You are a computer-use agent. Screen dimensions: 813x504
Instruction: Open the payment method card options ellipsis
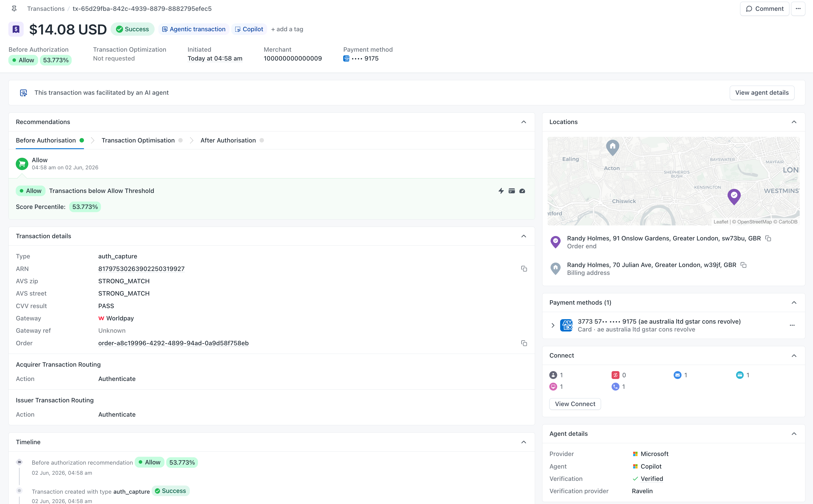point(792,325)
